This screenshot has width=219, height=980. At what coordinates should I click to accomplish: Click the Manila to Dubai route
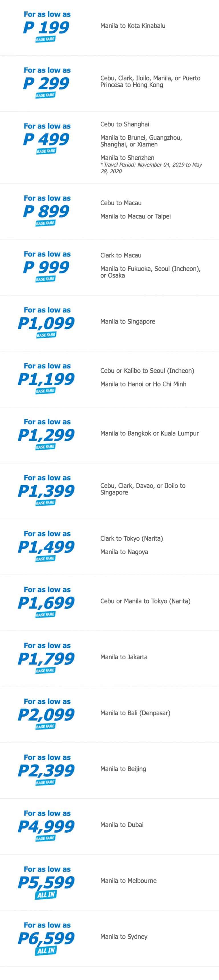(122, 825)
